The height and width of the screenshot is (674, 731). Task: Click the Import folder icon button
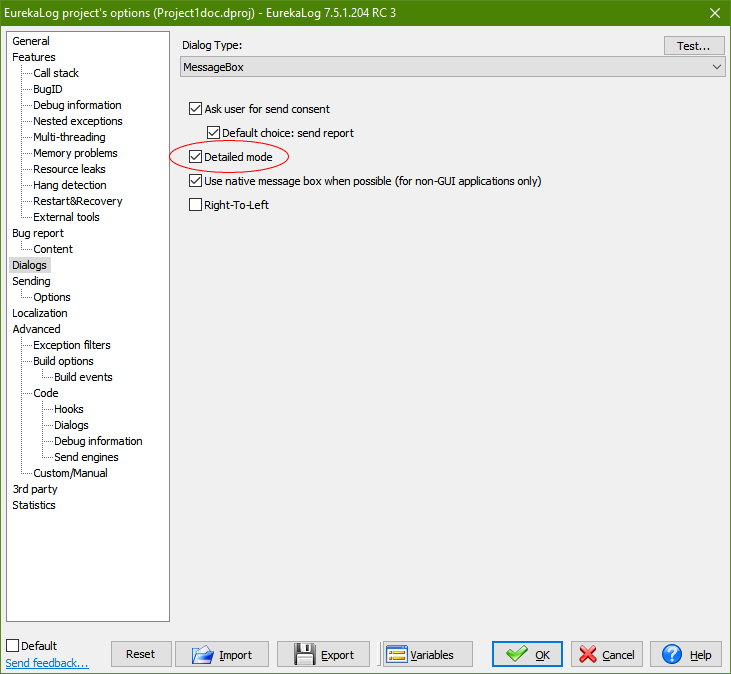[x=203, y=655]
